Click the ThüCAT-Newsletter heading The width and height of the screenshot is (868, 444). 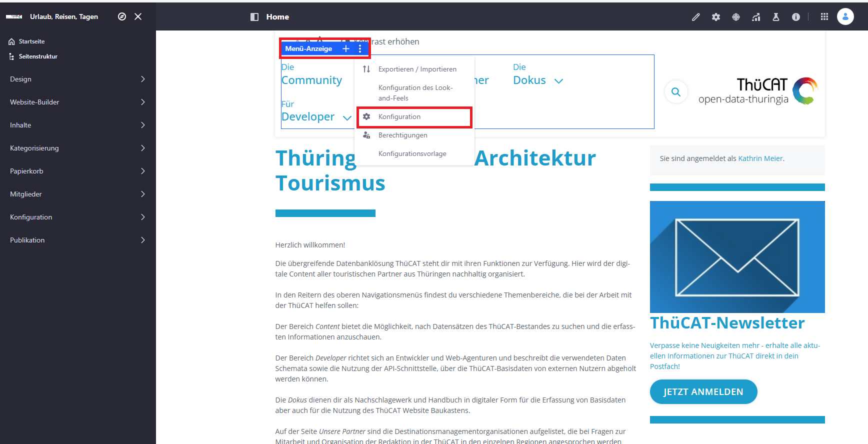[727, 323]
